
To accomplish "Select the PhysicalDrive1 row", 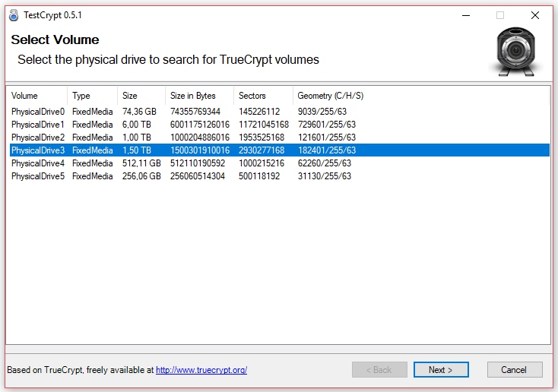I will click(x=279, y=125).
